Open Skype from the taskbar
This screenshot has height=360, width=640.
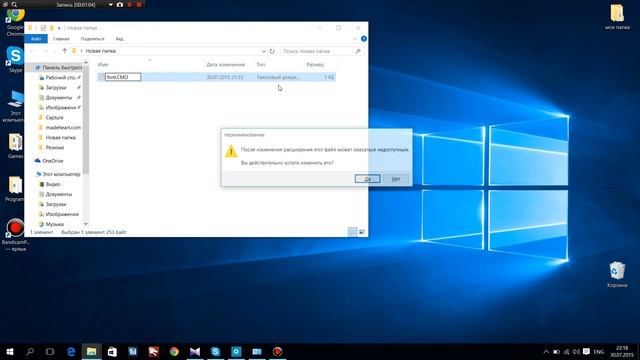click(x=216, y=351)
